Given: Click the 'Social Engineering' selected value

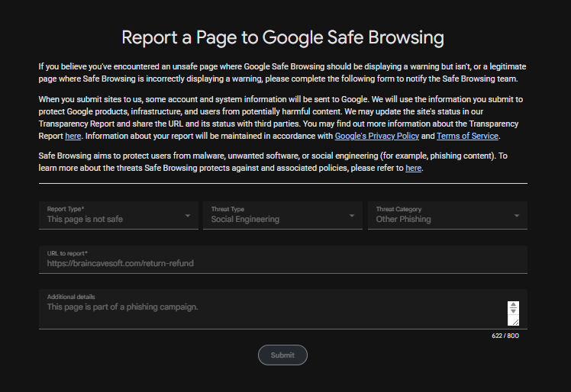Looking at the screenshot, I should 246,219.
